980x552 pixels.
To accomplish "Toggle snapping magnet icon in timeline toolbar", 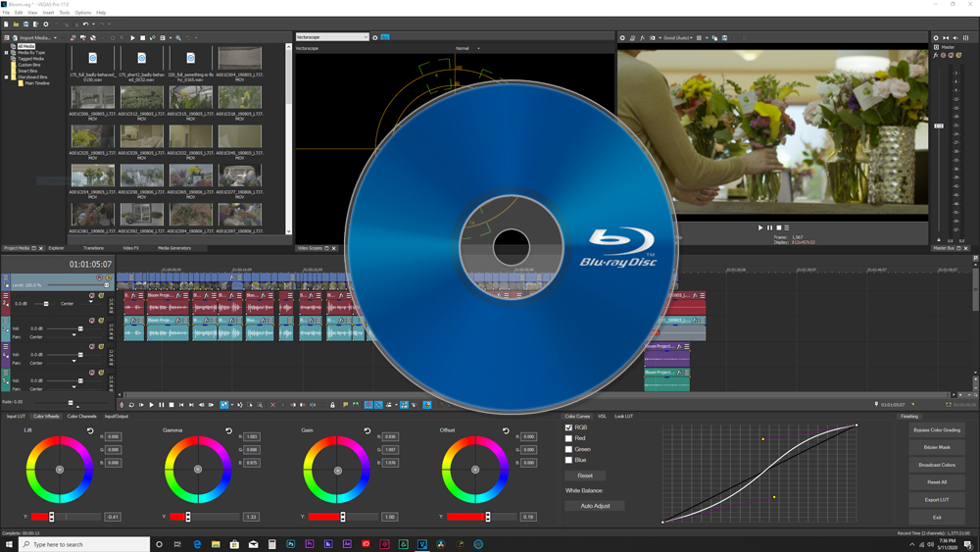I will 368,405.
